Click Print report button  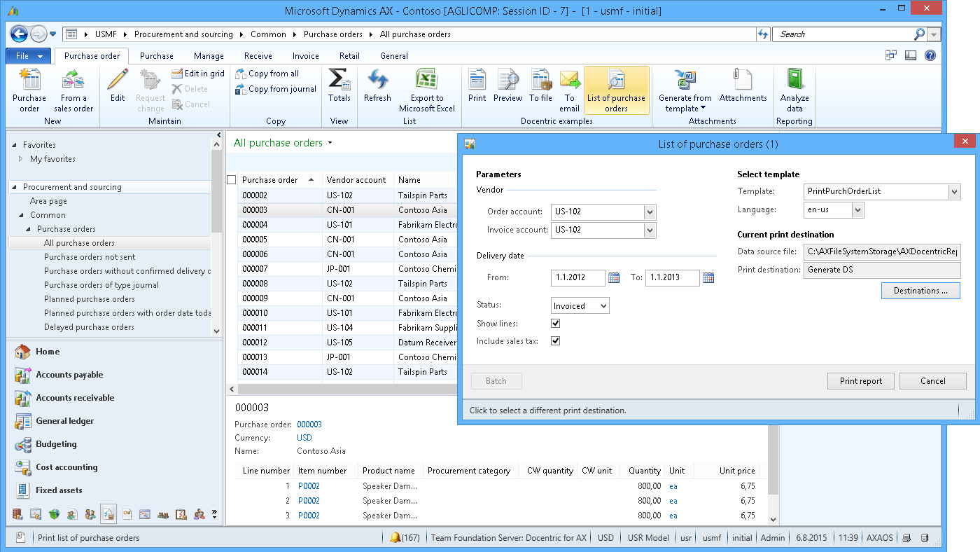(861, 381)
